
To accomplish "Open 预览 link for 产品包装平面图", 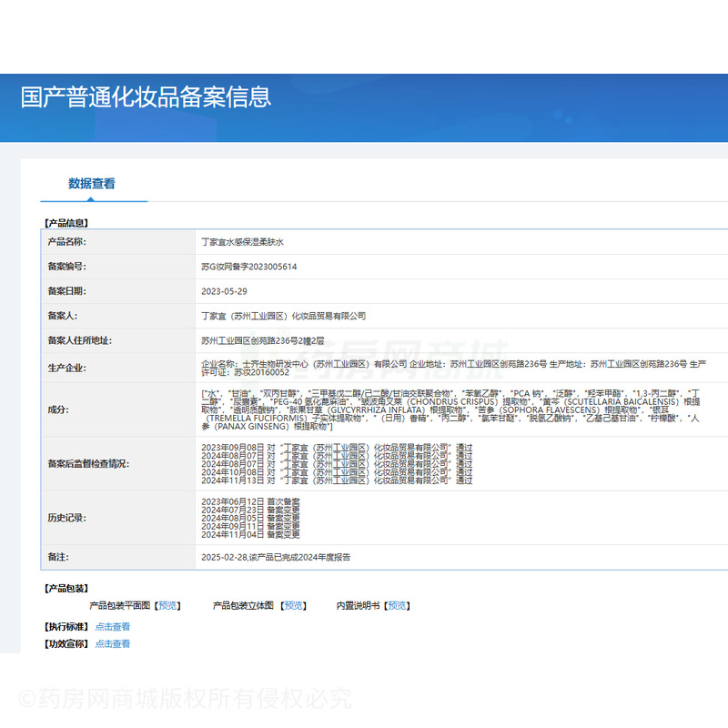I will click(x=167, y=605).
